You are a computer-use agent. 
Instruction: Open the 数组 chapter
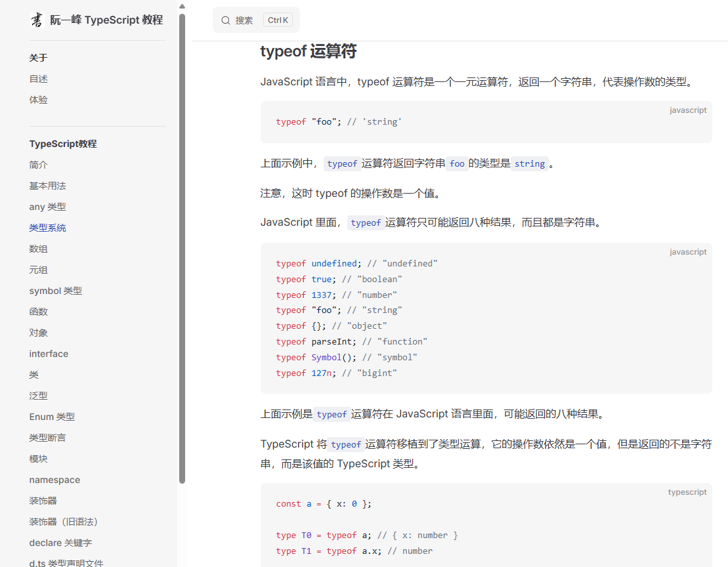[x=39, y=249]
